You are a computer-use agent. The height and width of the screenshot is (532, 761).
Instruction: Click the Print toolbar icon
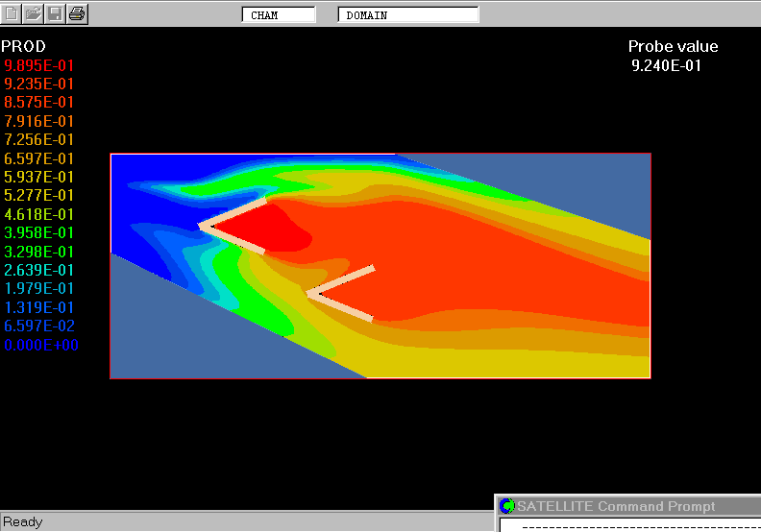[x=78, y=13]
